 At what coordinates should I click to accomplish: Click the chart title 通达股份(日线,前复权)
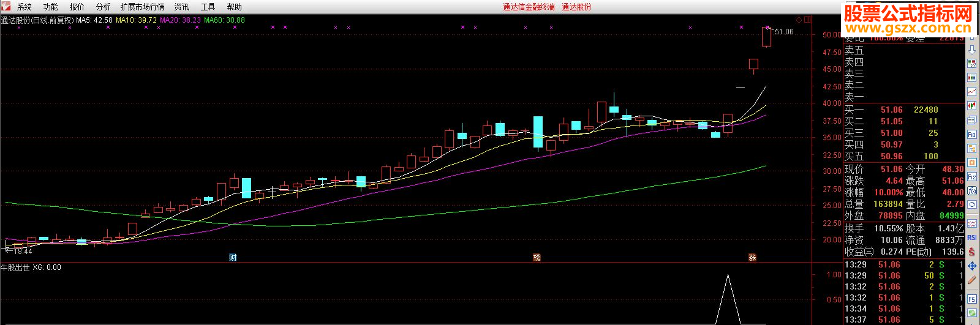[37, 20]
